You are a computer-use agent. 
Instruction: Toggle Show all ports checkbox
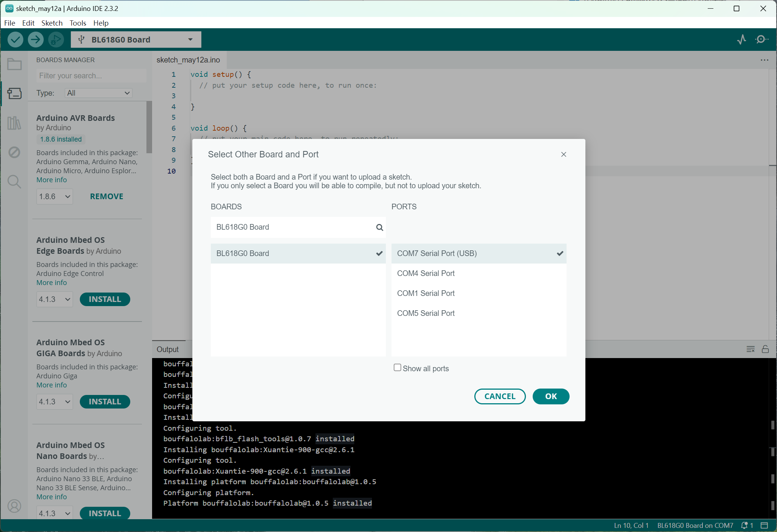(x=397, y=368)
